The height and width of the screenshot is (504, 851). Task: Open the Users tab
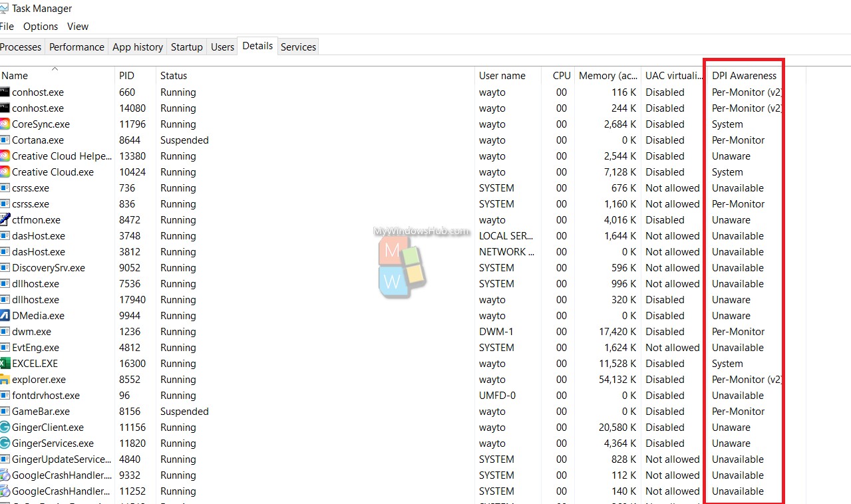click(x=222, y=47)
